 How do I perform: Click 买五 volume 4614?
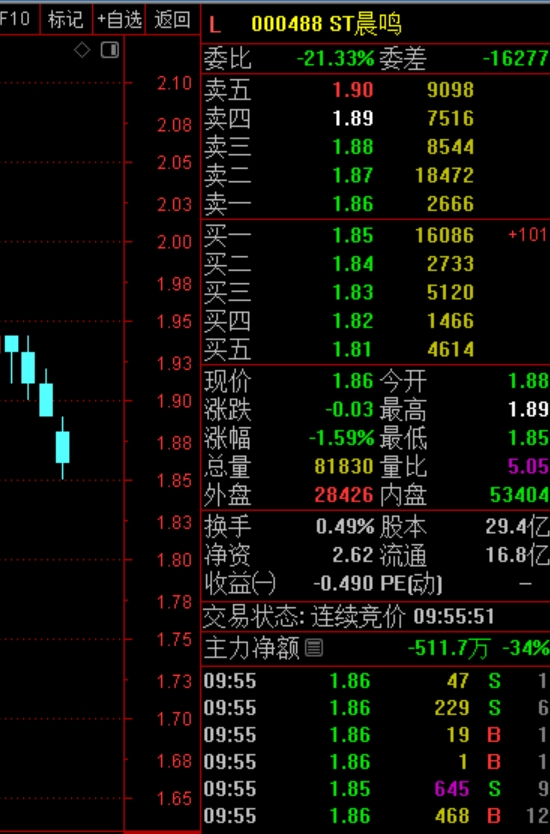pos(450,349)
